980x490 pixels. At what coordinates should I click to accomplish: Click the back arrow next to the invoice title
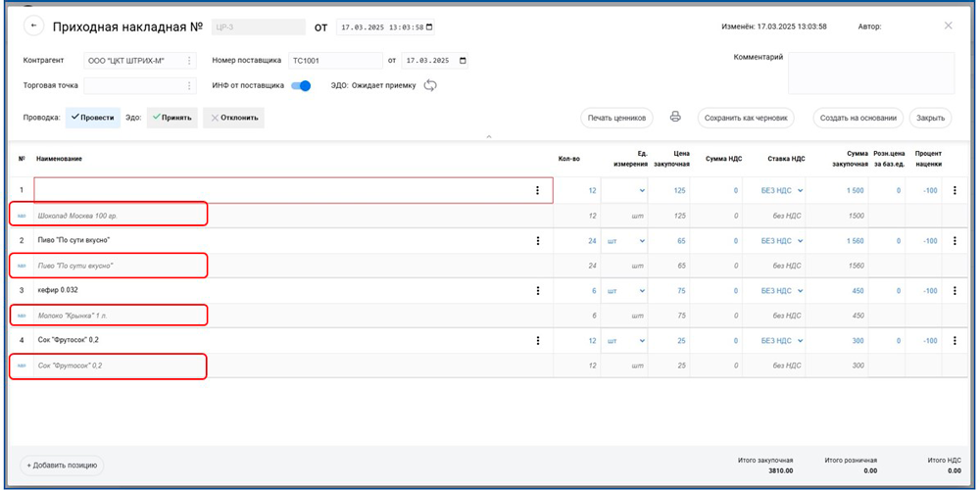coord(35,26)
